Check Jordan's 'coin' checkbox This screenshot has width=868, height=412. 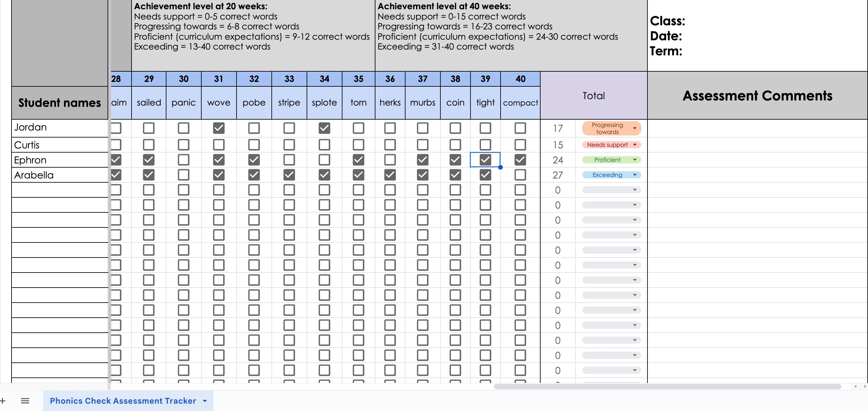455,128
